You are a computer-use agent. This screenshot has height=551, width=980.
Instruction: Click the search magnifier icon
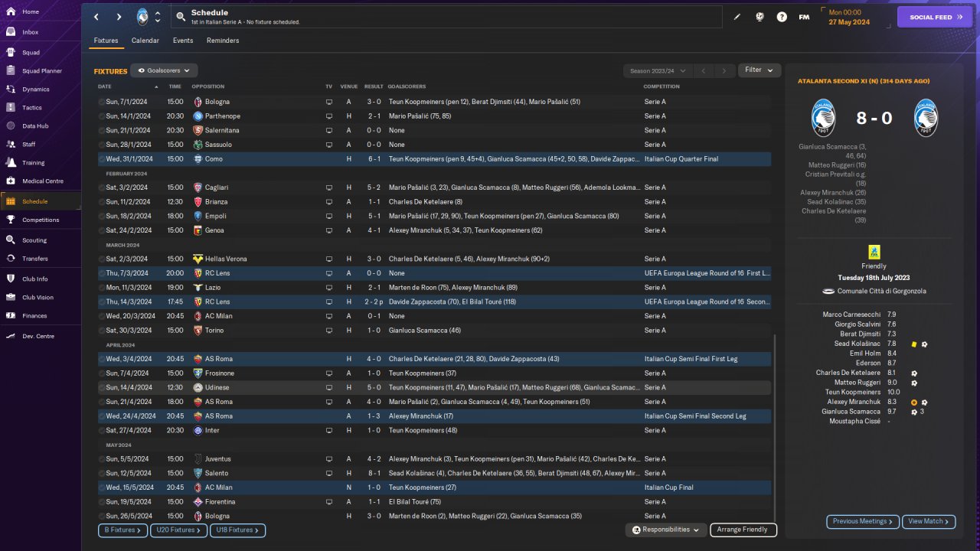(x=181, y=16)
